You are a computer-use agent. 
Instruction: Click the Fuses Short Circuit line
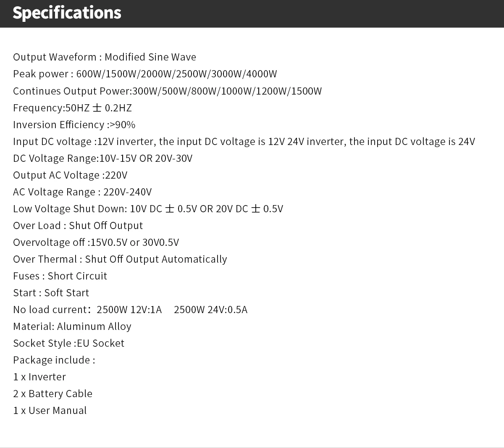[60, 276]
